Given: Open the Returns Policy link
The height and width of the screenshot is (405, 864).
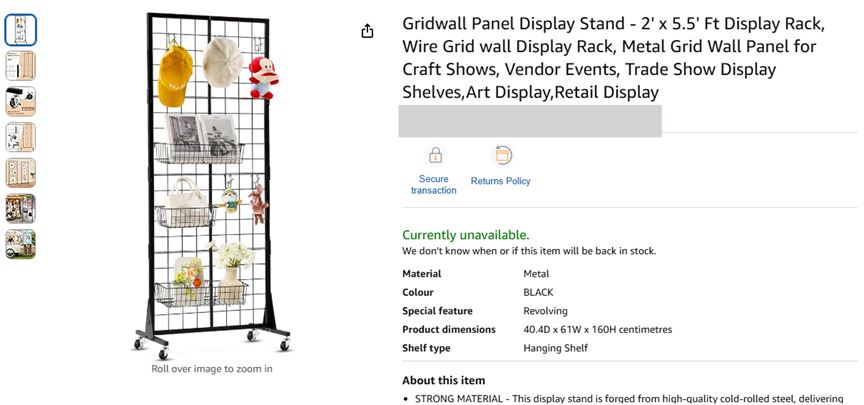Looking at the screenshot, I should [x=500, y=181].
